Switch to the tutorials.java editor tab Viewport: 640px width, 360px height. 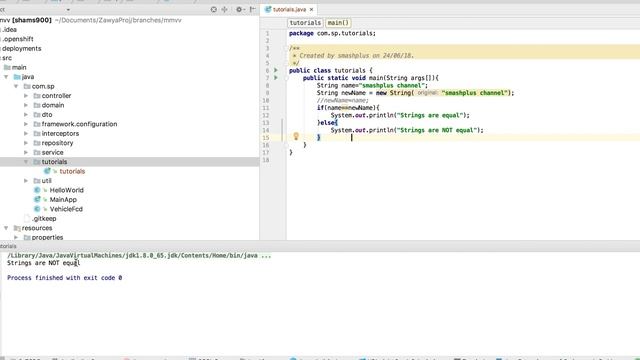point(289,9)
